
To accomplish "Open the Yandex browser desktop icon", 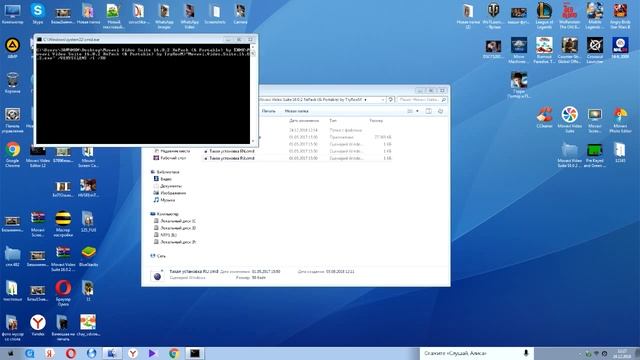I will (x=38, y=325).
